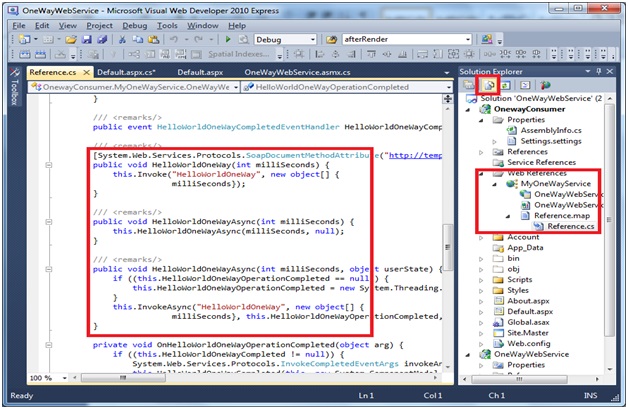Click the View Code icon in Solution Explorer
Image resolution: width=628 pixels, height=409 pixels.
[x=525, y=85]
